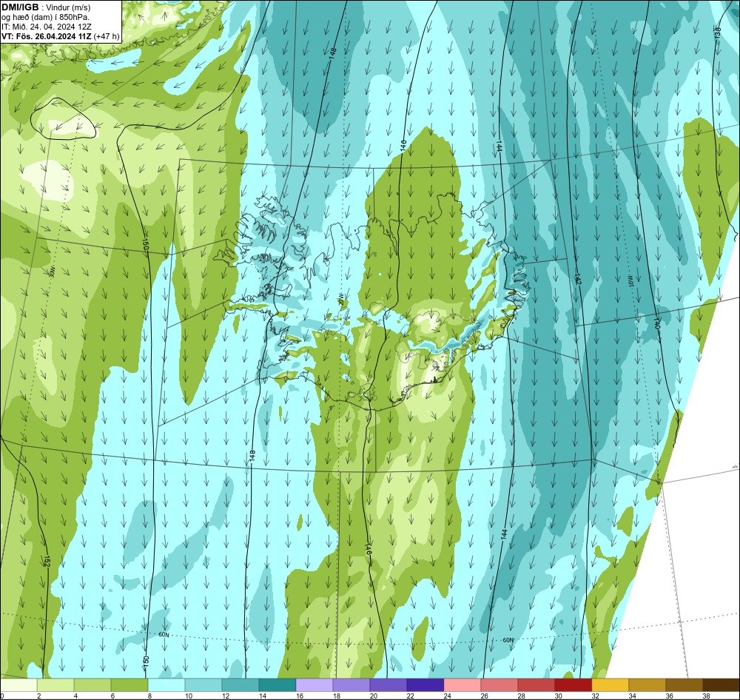Click the palest 0–2 m/s legend swatch
This screenshot has height=700, width=740.
click(18, 684)
